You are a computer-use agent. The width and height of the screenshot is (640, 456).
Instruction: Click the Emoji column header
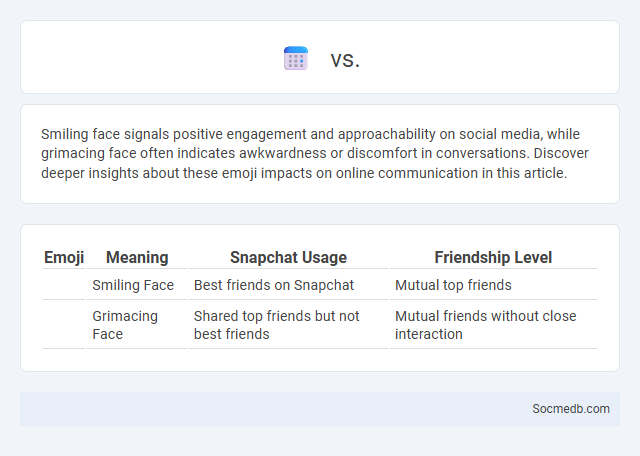click(x=64, y=258)
